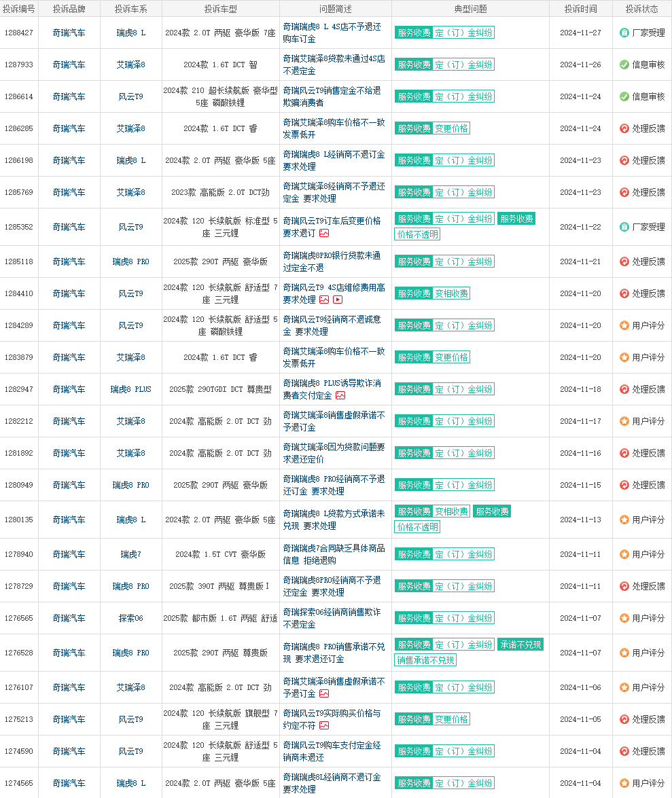Click the 用户评分 star icon for complaint 1280135
The image size is (672, 798).
coord(624,520)
